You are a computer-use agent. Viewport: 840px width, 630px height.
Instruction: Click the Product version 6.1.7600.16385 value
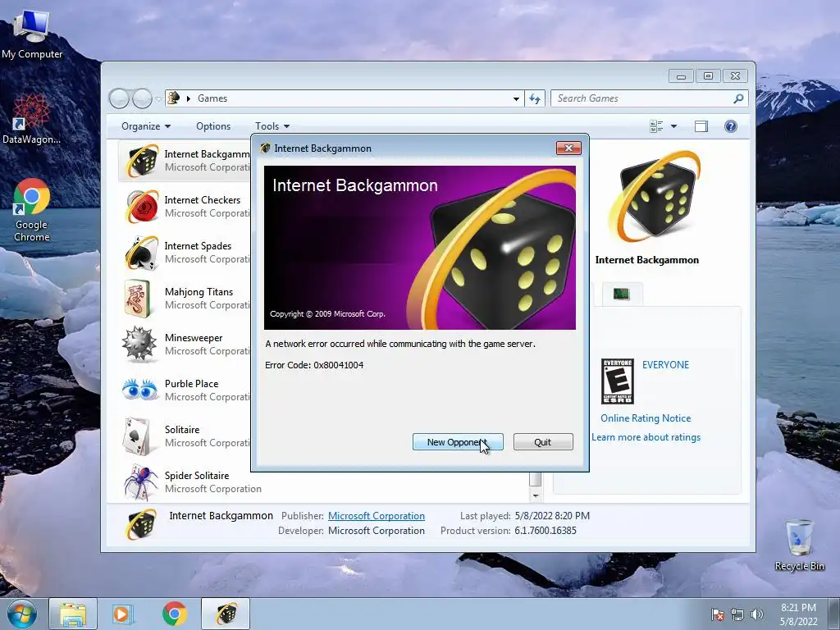[x=546, y=531]
